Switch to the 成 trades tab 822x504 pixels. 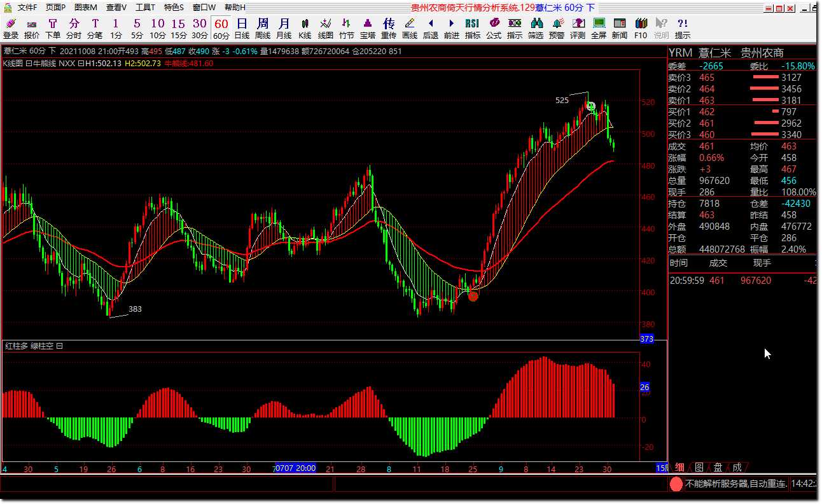pyautogui.click(x=737, y=467)
